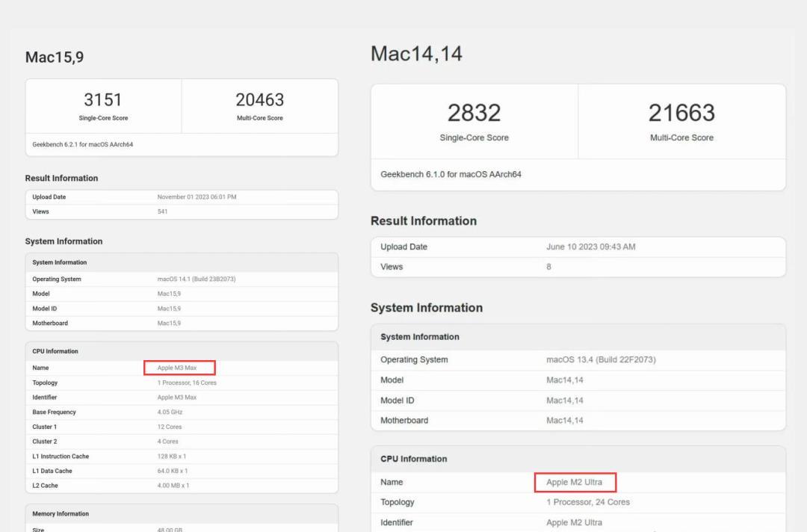The image size is (807, 532).
Task: Click the Result Information heading in the Mac15,9 result
Action: coord(61,178)
